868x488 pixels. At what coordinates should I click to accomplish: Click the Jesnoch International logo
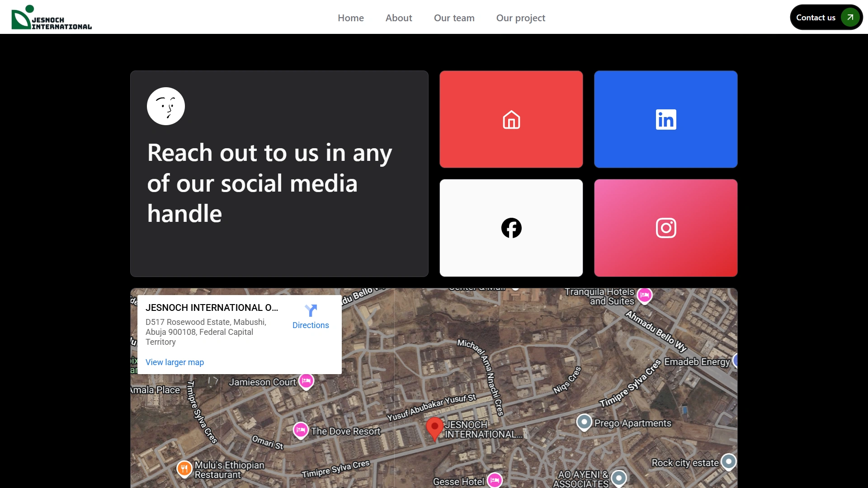[x=51, y=18]
